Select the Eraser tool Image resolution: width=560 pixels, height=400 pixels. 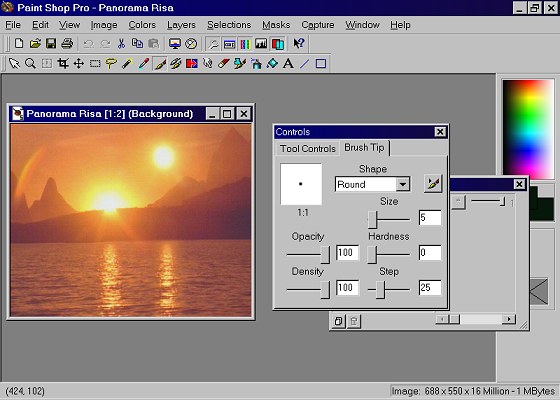(224, 64)
